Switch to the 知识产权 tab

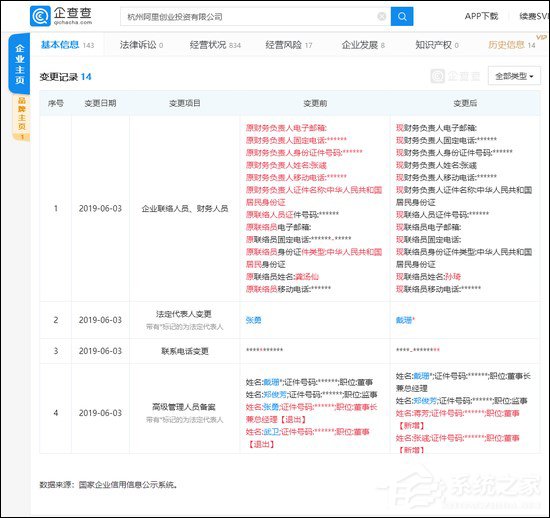437,45
